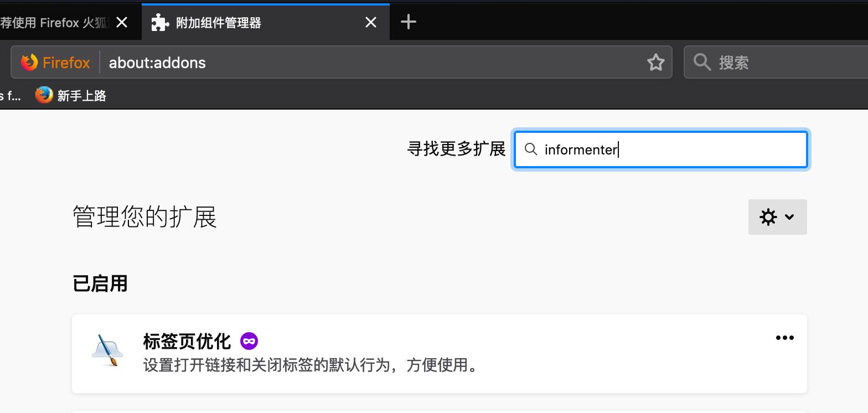This screenshot has height=413, width=868.
Task: Switch to the Add-ons Manager tab
Action: [266, 22]
